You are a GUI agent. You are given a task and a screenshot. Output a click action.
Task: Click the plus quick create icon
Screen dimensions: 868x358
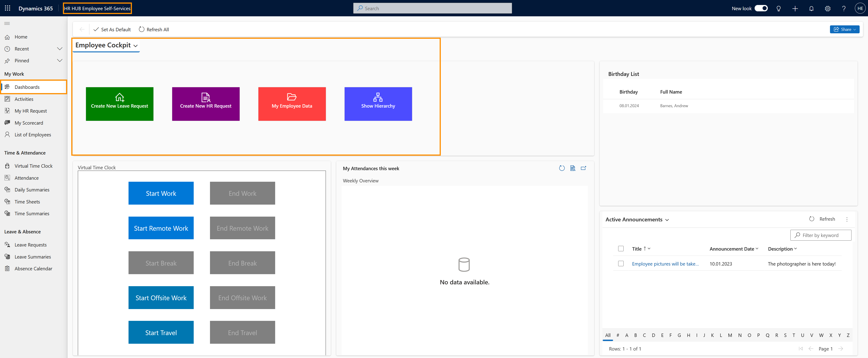coord(795,8)
